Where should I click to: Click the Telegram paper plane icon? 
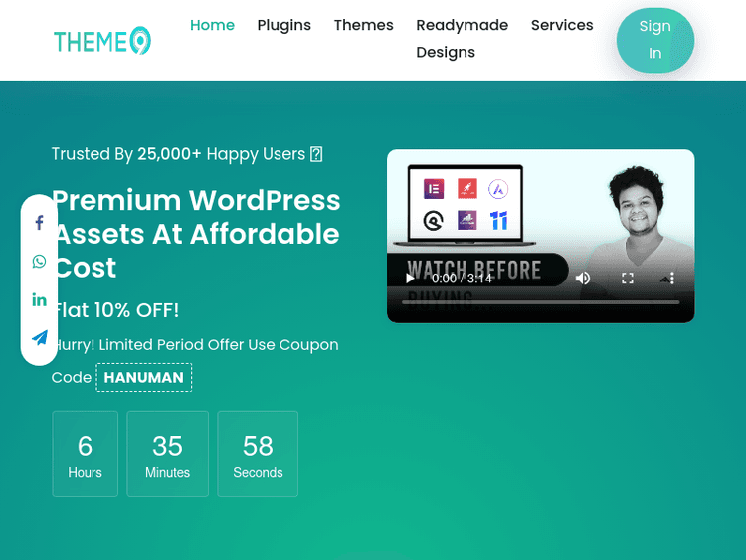[x=39, y=338]
